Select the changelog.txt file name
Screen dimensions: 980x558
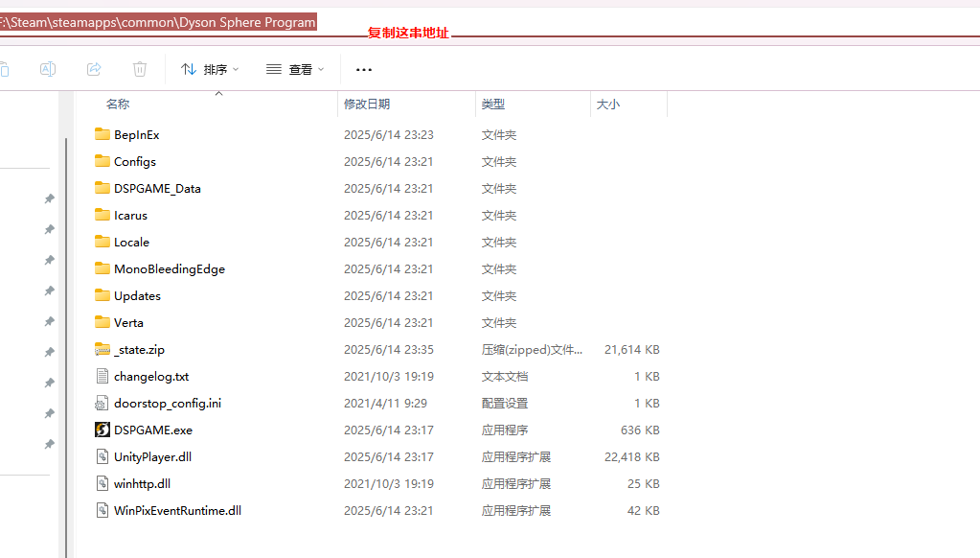coord(151,377)
